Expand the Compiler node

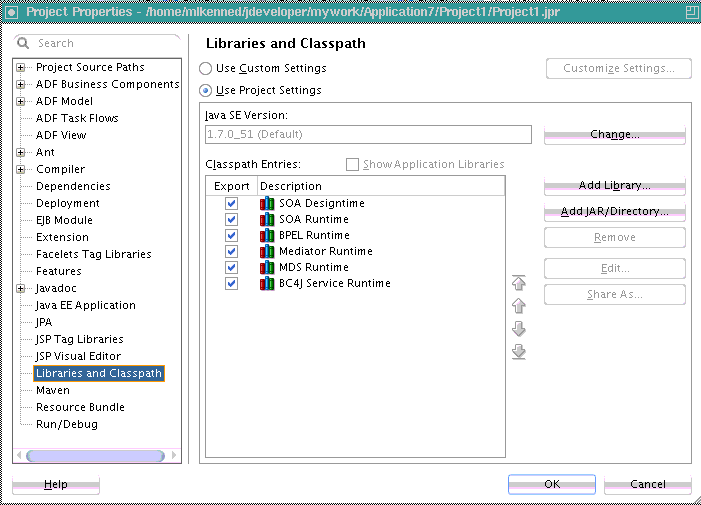tap(20, 169)
